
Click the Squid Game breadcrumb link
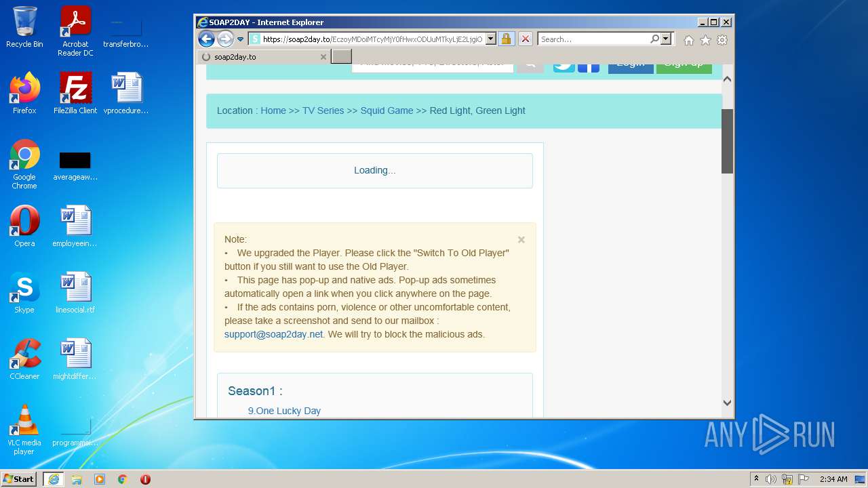pyautogui.click(x=387, y=110)
